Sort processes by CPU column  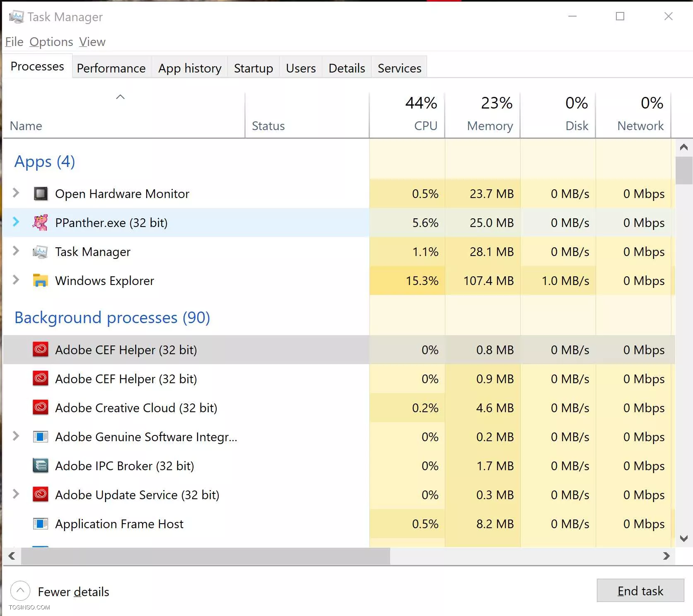(407, 115)
